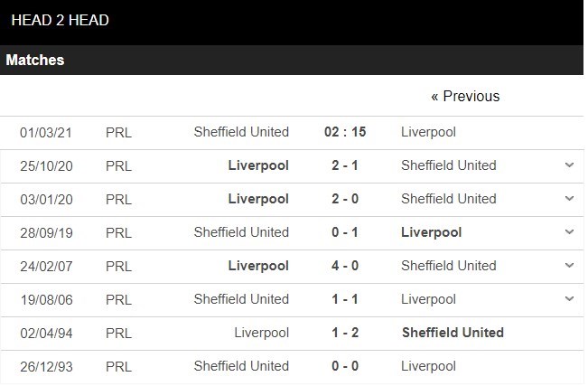Click the 1 - 2 score from 02/04/94
The image size is (588, 386).
pyautogui.click(x=345, y=333)
